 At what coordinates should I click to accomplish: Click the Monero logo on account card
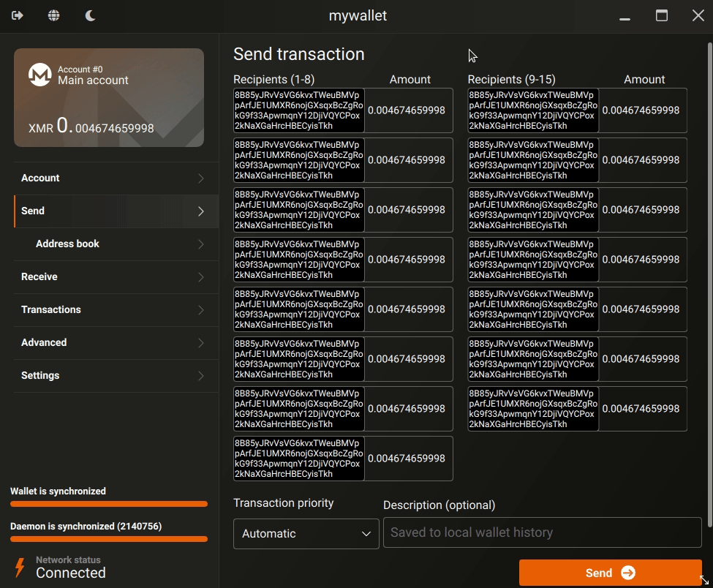pyautogui.click(x=40, y=75)
